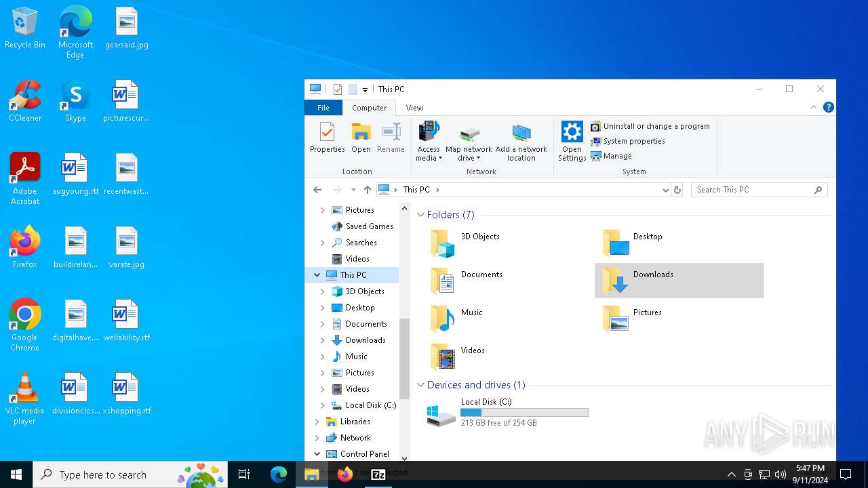Open Task View on the taskbar
Image resolution: width=868 pixels, height=488 pixels.
pos(244,474)
